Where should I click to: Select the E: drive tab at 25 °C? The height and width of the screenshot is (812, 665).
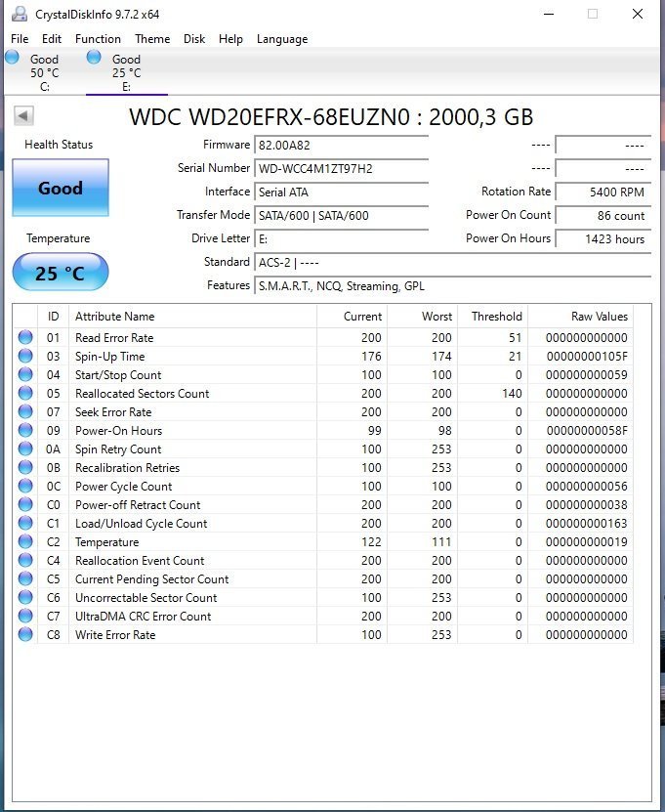[x=126, y=72]
